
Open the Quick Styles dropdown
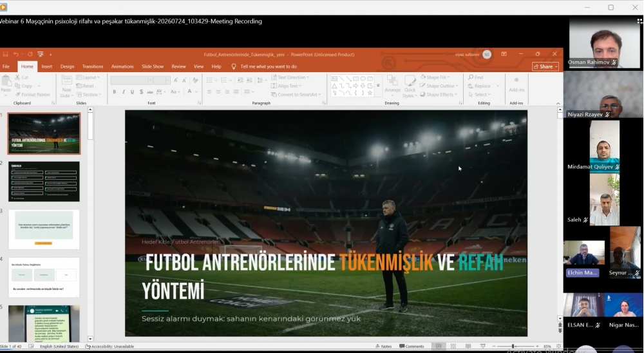pos(410,86)
